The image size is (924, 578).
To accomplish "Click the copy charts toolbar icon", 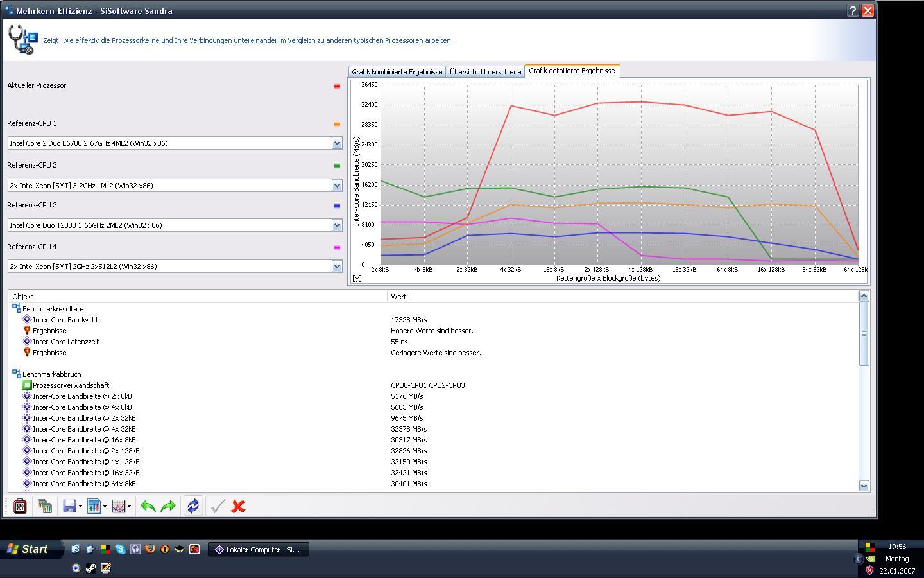I will click(45, 507).
